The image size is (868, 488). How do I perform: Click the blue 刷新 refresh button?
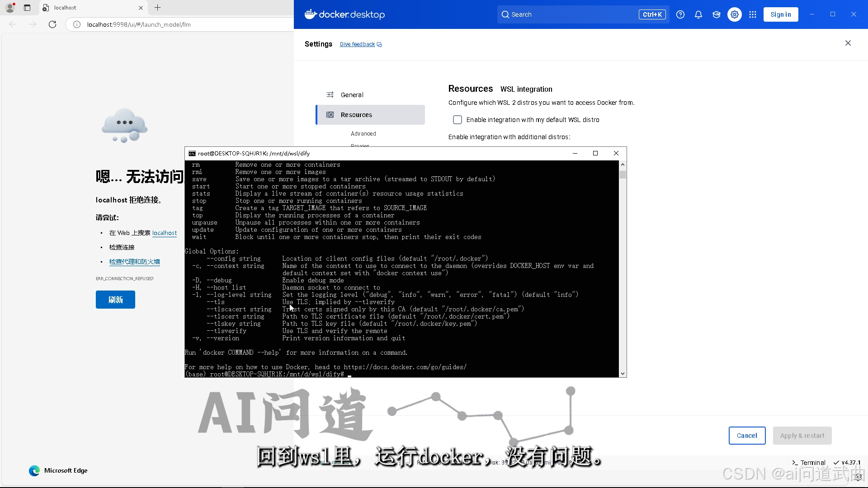115,300
